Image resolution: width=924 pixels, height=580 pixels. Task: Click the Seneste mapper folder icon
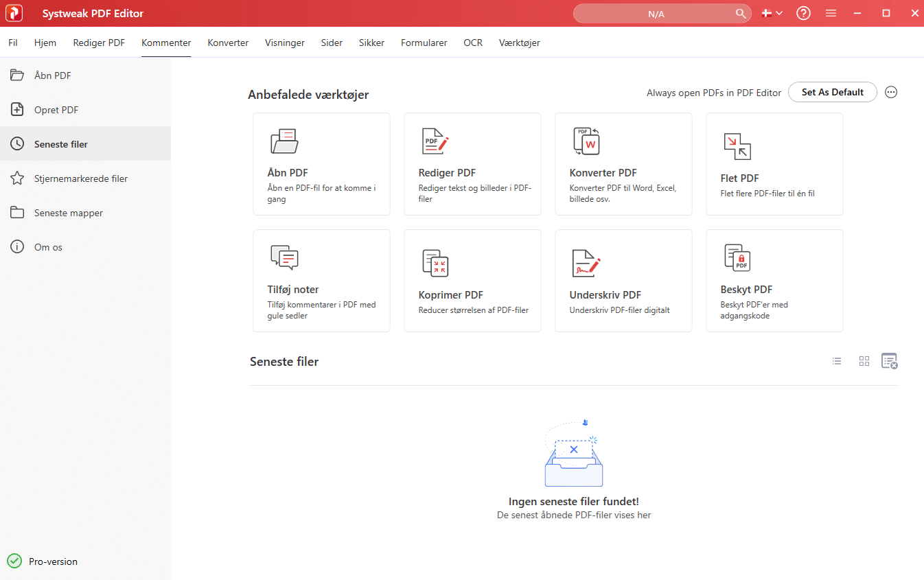click(17, 213)
